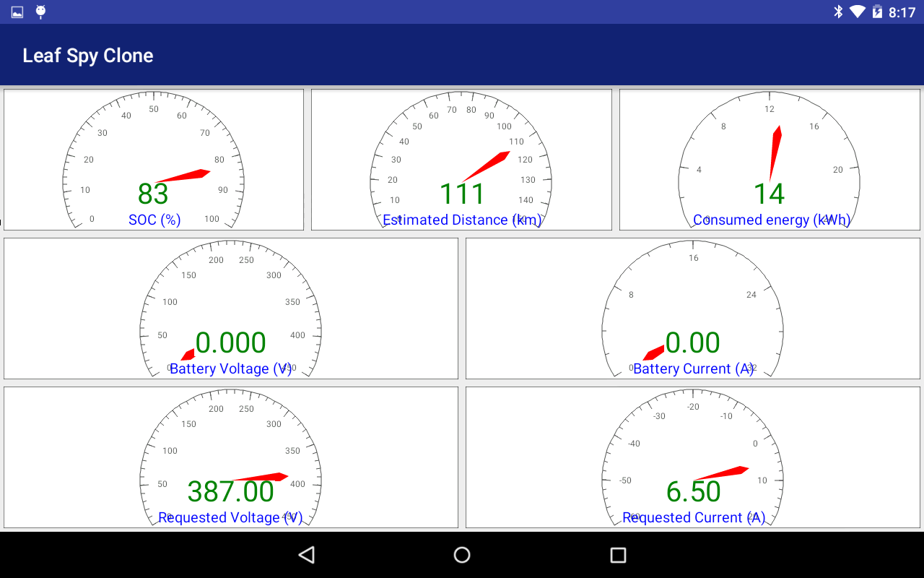This screenshot has width=924, height=578.
Task: Tap the 16 mark on Battery Current gauge
Action: point(694,258)
